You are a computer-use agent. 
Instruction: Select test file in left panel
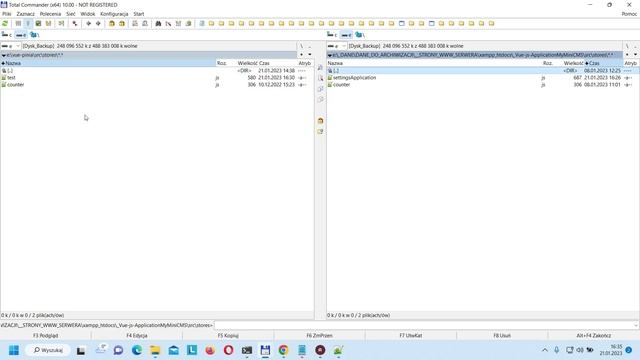[x=11, y=78]
